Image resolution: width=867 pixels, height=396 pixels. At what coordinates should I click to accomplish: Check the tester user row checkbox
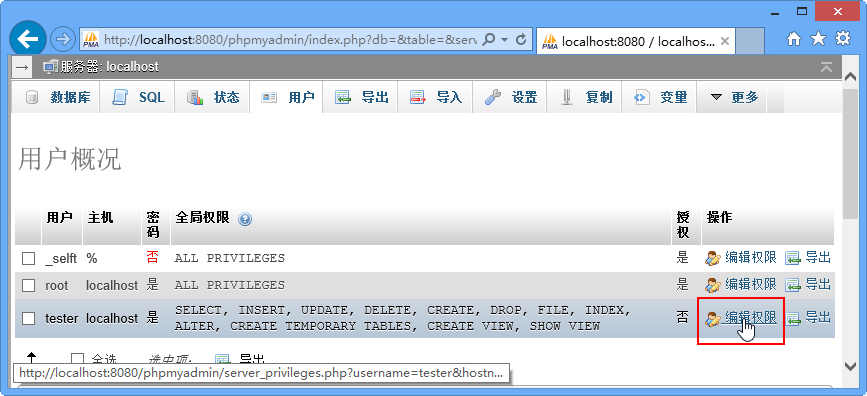[x=28, y=319]
